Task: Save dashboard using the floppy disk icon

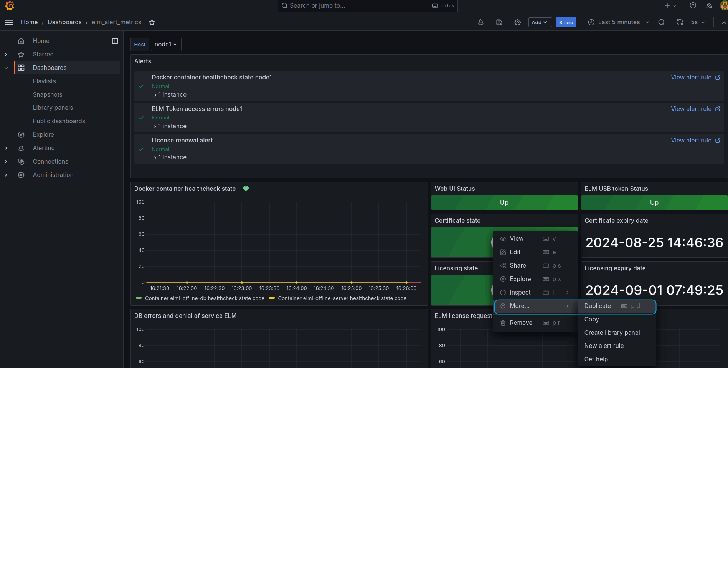Action: pyautogui.click(x=499, y=22)
